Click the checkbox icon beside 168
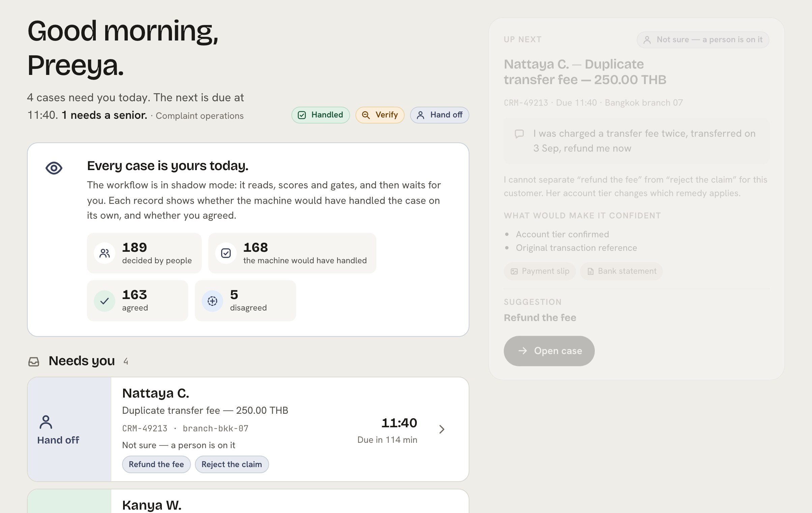812x513 pixels. click(x=226, y=253)
